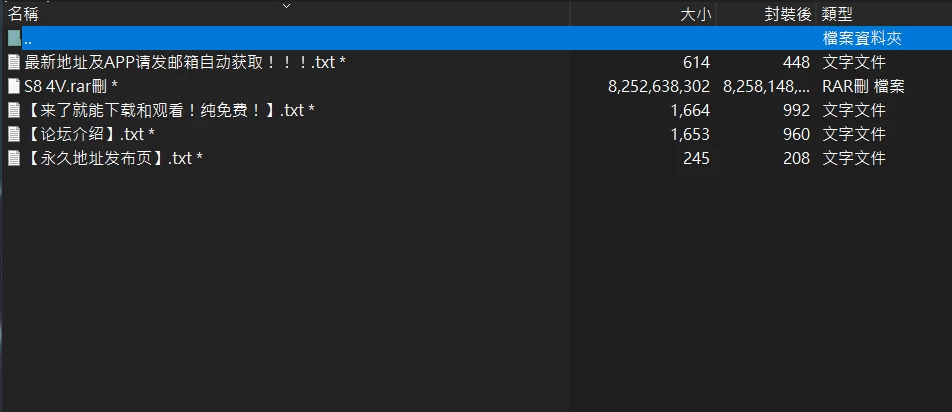The width and height of the screenshot is (952, 412).
Task: Click the icon for 【来了就能下载和观看！纯免费！】.txt
Action: (x=13, y=110)
